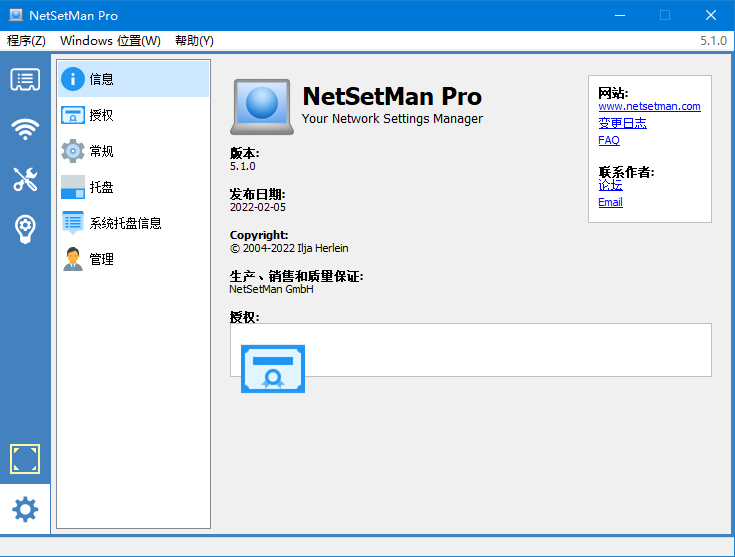Open the Windows 位置(W) menu

[110, 41]
